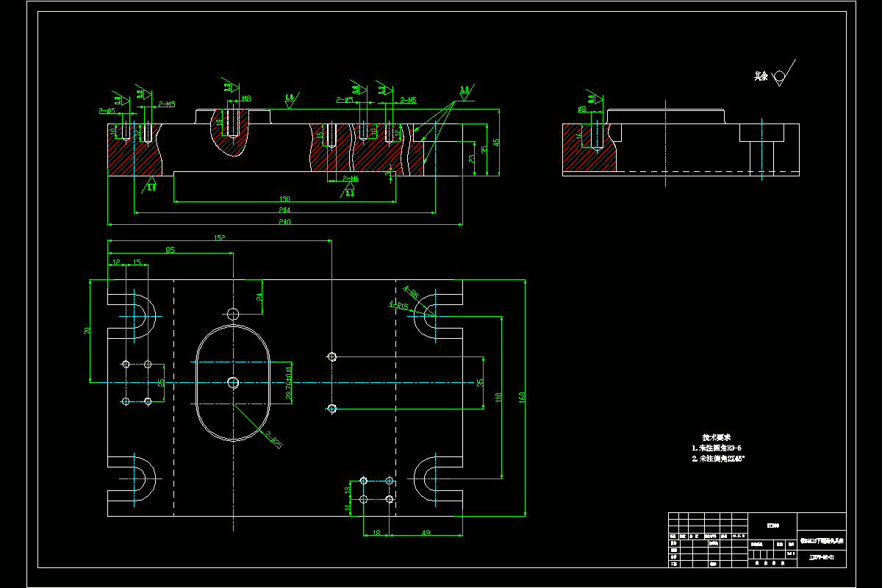882x588 pixels.
Task: Click the HT200 material cell in title block
Action: (773, 525)
